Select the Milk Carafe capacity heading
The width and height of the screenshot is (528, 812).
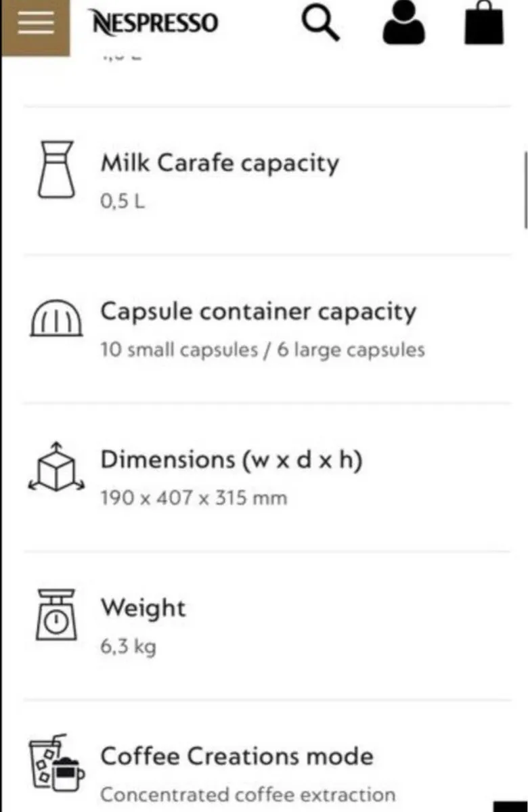point(220,163)
